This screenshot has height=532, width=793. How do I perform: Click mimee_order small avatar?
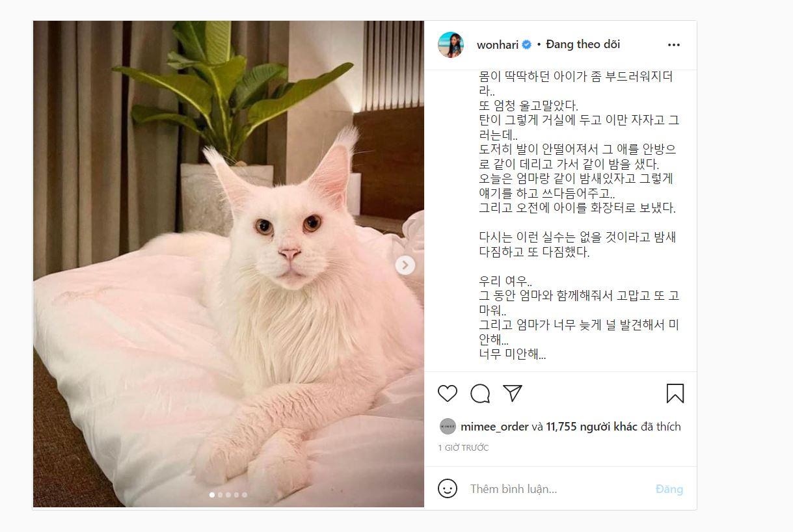click(448, 427)
